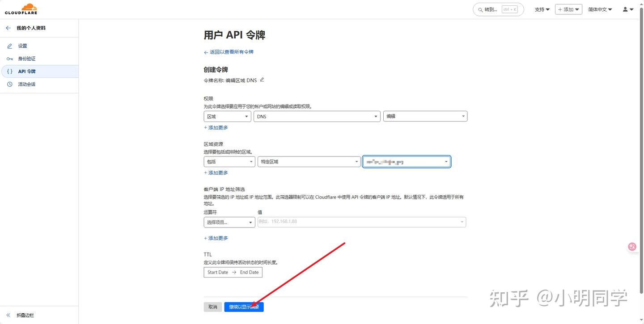Click the back arrow beside 我的个人资料
The height and width of the screenshot is (324, 644).
click(8, 28)
